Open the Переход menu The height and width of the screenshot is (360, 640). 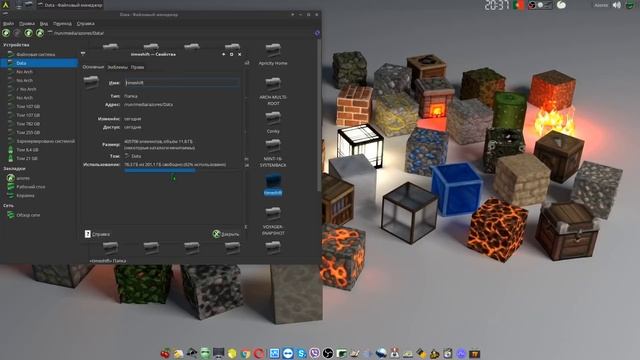point(62,24)
